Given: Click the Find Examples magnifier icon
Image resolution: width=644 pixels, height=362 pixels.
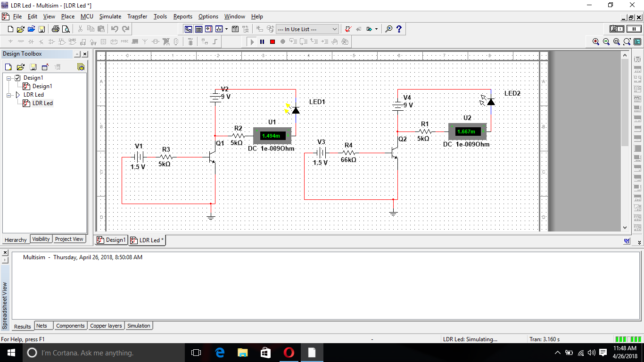Looking at the screenshot, I should click(x=389, y=29).
